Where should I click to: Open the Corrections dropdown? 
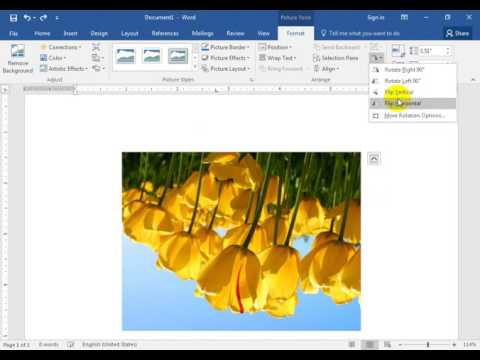click(61, 47)
